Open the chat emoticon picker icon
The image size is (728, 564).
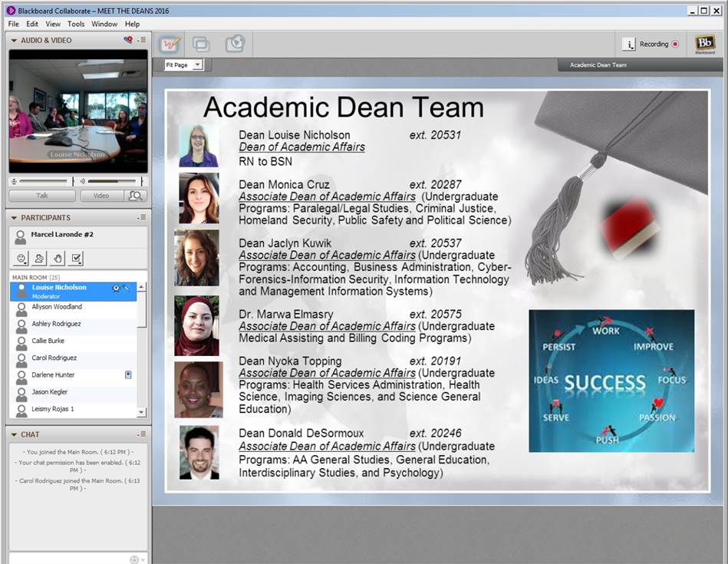134,559
